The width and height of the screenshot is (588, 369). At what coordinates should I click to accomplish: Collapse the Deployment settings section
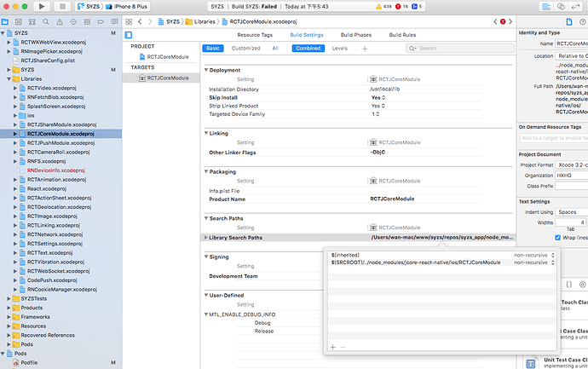(206, 70)
